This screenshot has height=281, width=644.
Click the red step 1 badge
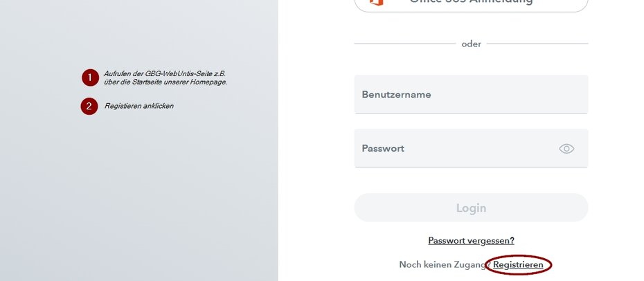point(89,78)
